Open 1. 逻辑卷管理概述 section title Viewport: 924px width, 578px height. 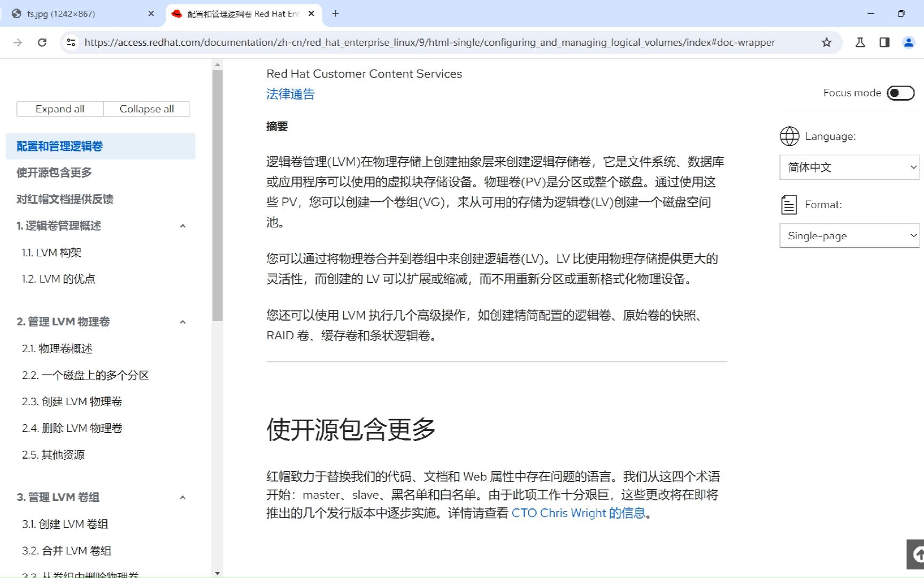click(x=59, y=226)
